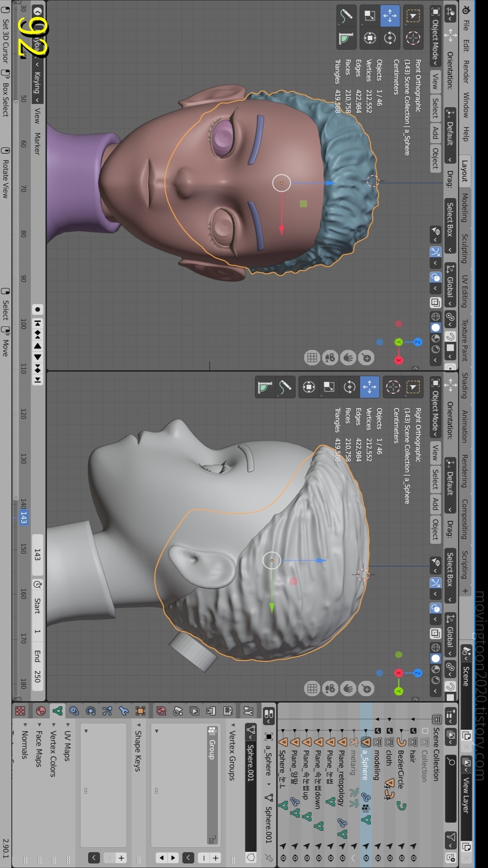
Task: Expand the UV Maps panel
Action: click(68, 742)
